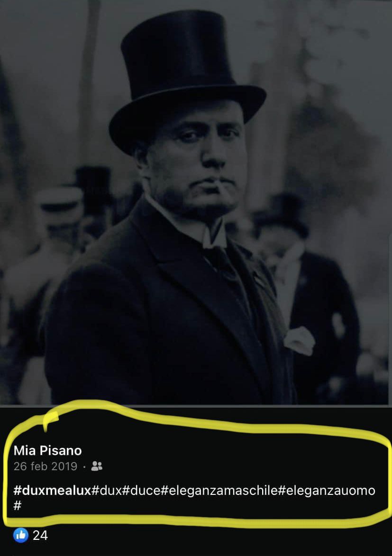Open Mia Pisano's profile
392x556 pixels.
coord(47,450)
